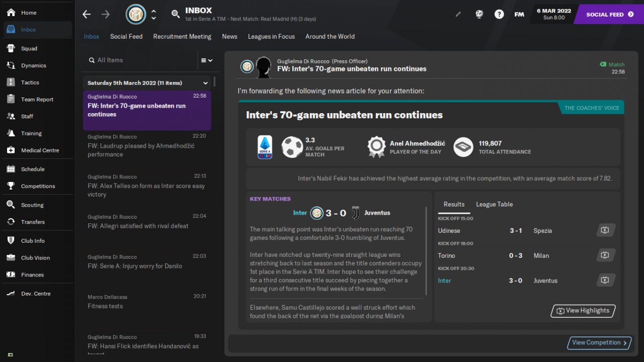Open the Staff icon in sidebar
Image resolution: width=644 pixels, height=362 pixels.
pyautogui.click(x=11, y=116)
